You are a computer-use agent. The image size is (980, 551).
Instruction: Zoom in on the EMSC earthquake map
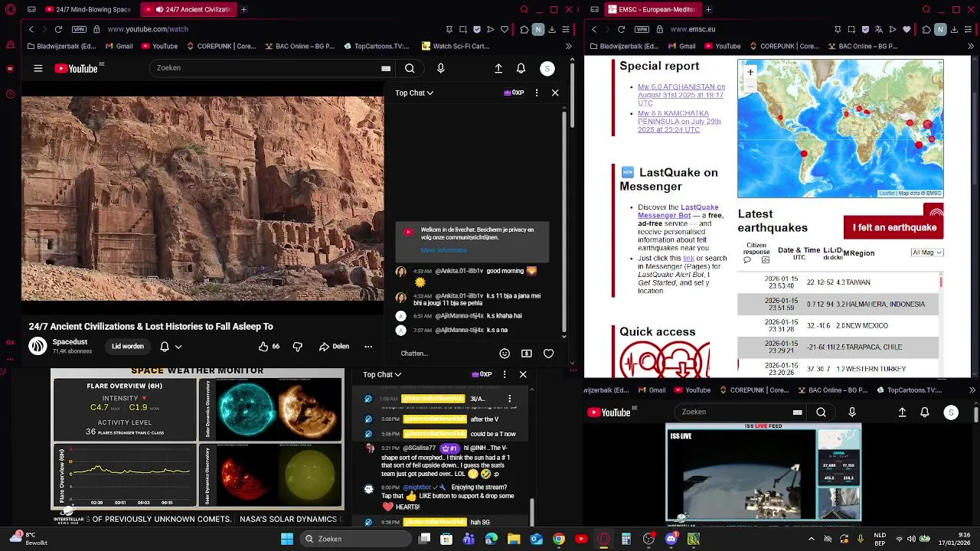coord(750,72)
